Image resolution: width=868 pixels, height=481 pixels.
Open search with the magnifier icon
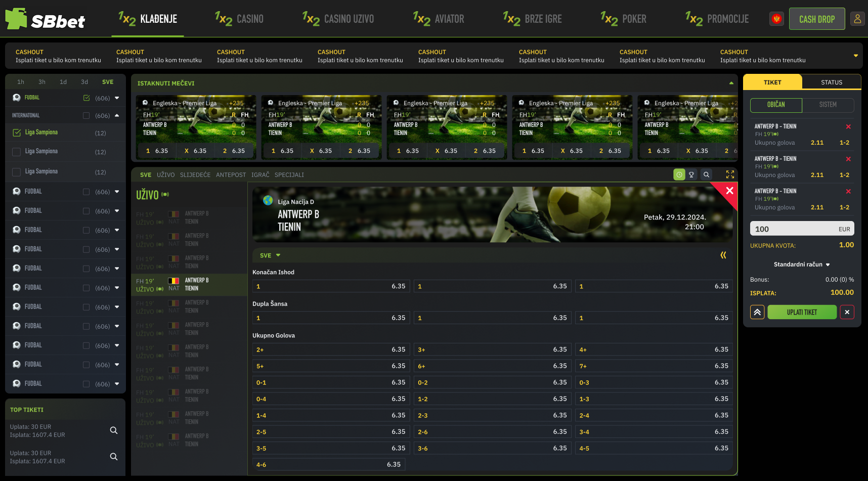706,174
